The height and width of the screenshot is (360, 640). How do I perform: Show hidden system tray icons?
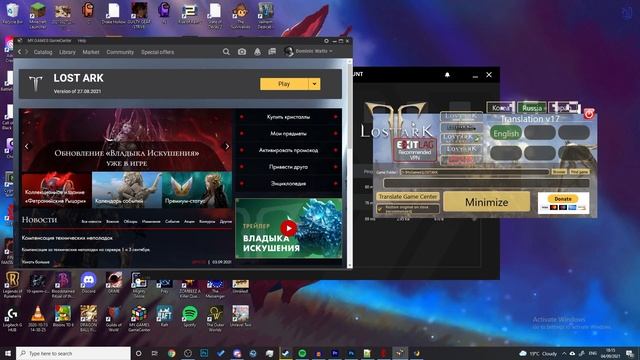[x=564, y=353]
